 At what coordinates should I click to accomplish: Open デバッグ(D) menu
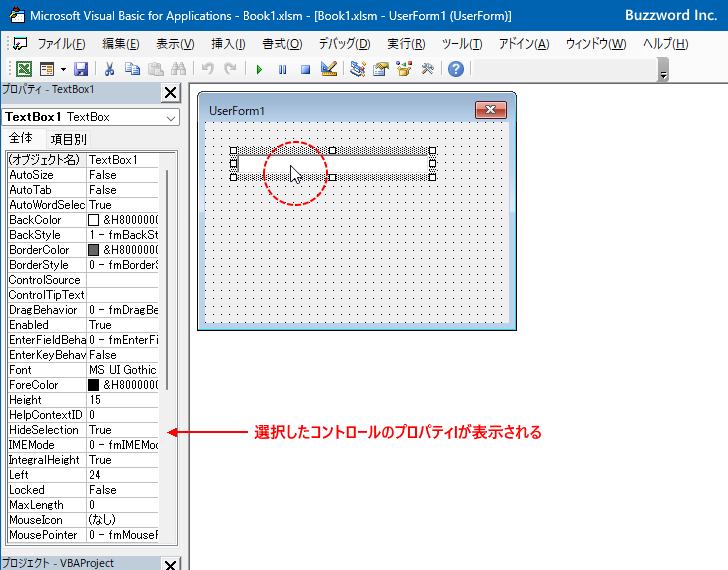[344, 44]
